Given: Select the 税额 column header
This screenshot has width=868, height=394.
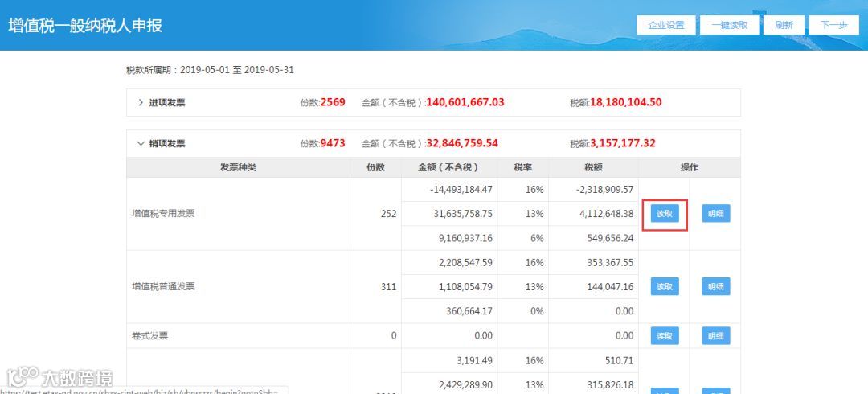Looking at the screenshot, I should tap(593, 167).
